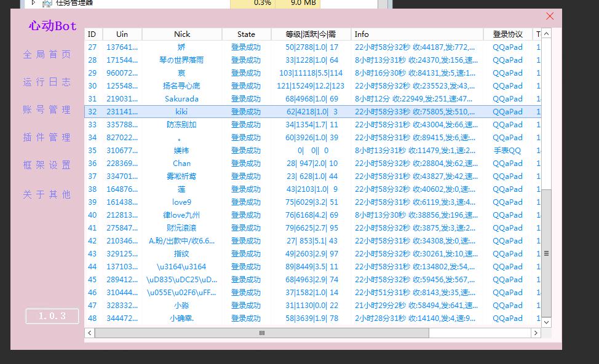The height and width of the screenshot is (364, 599).
Task: Open 账号管理 in sidebar
Action: tap(47, 110)
